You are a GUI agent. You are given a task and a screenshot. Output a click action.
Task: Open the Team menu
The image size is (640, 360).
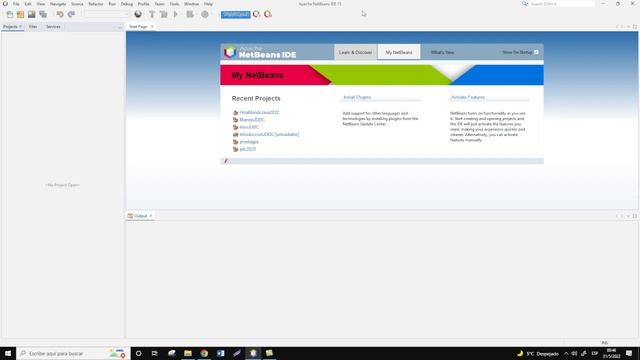159,4
